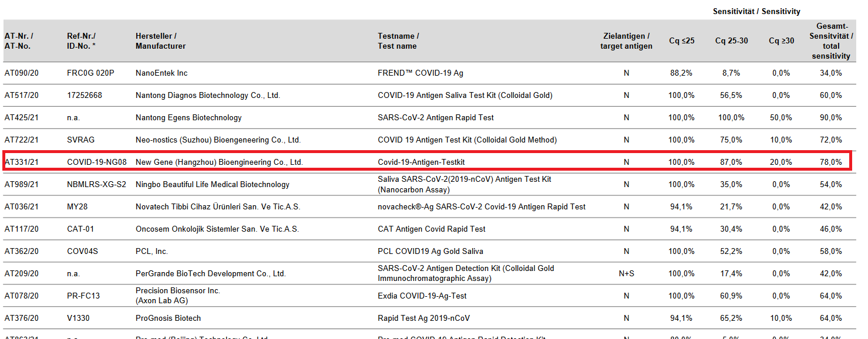Select the COVID-19-NG08 reference cell
The height and width of the screenshot is (339, 868).
point(96,162)
